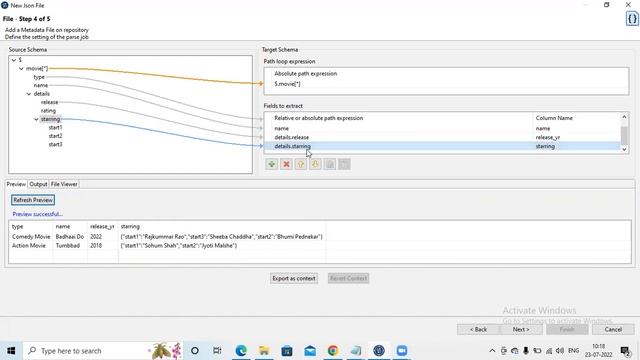The width and height of the screenshot is (640, 360).
Task: Open the Windows Start menu
Action: 11,351
